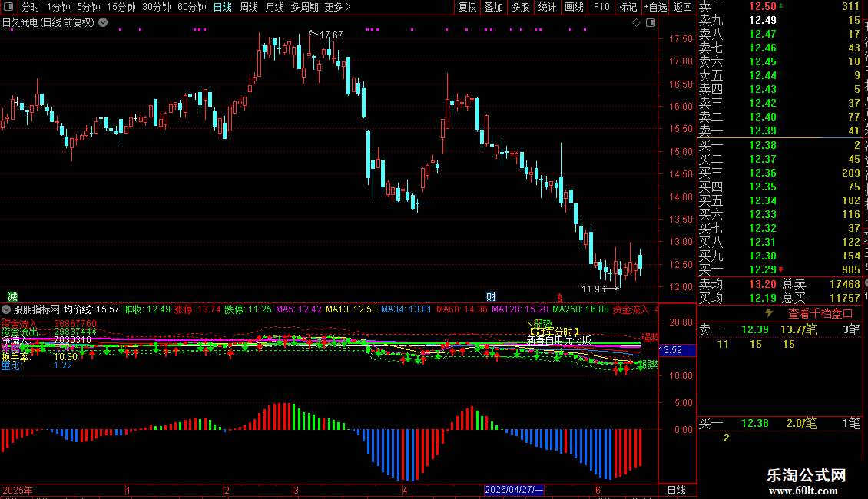Toggle the left sidebar panel icon
This screenshot has height=499, width=868.
click(8, 7)
